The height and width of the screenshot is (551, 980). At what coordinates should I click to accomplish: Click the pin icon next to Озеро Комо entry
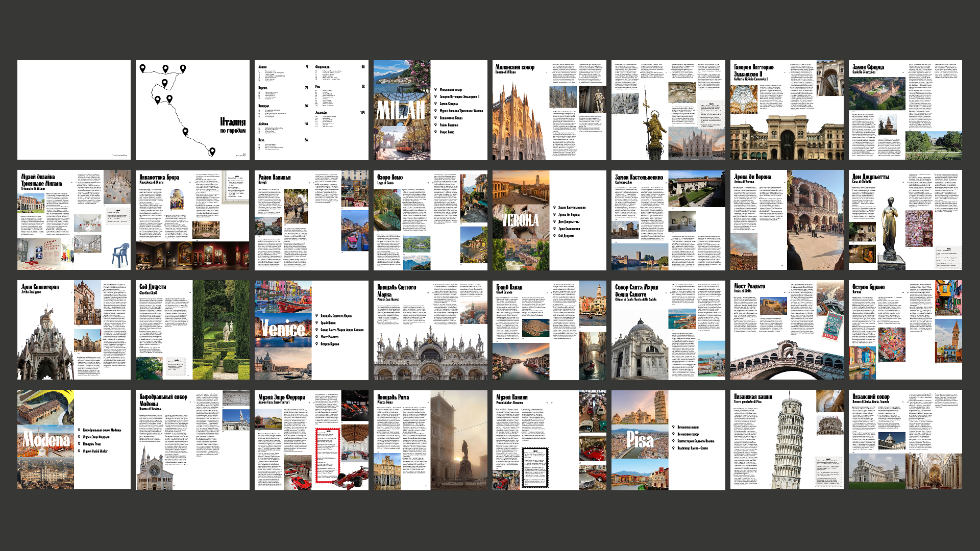pos(435,132)
